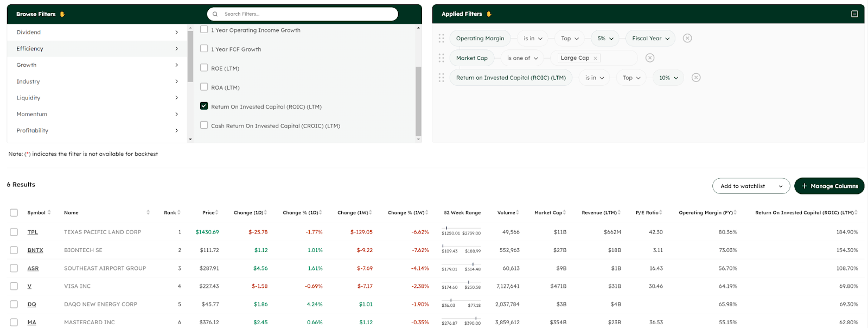
Task: Remove the Large Cap tag
Action: pyautogui.click(x=595, y=58)
